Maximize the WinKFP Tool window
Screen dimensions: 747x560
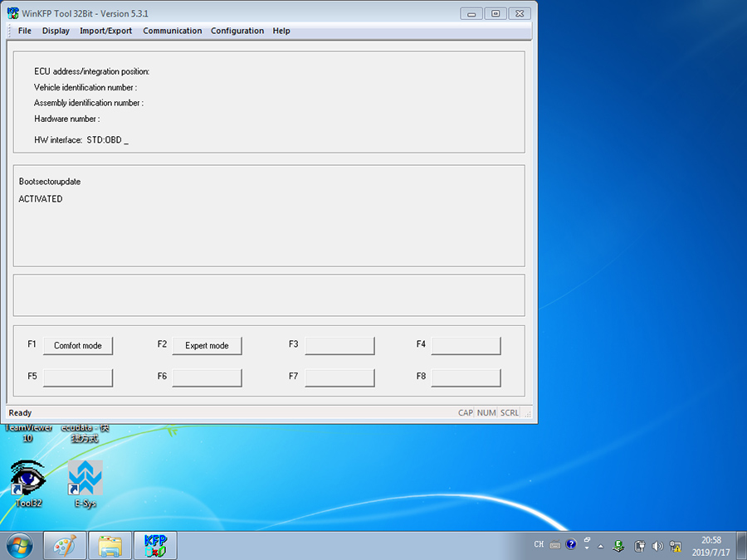coord(496,14)
